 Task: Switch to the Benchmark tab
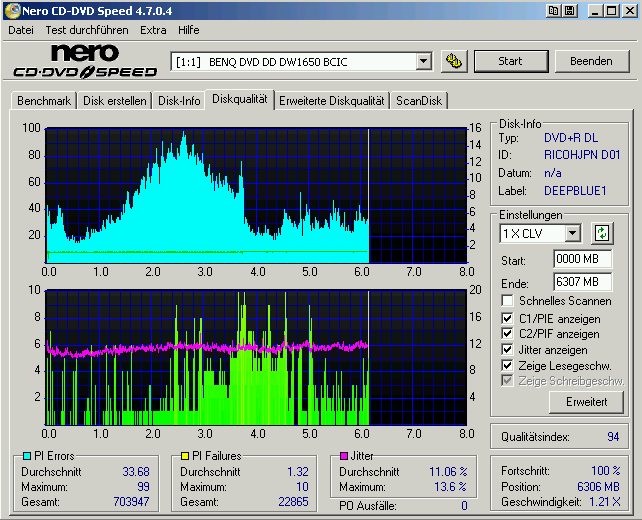(x=44, y=100)
